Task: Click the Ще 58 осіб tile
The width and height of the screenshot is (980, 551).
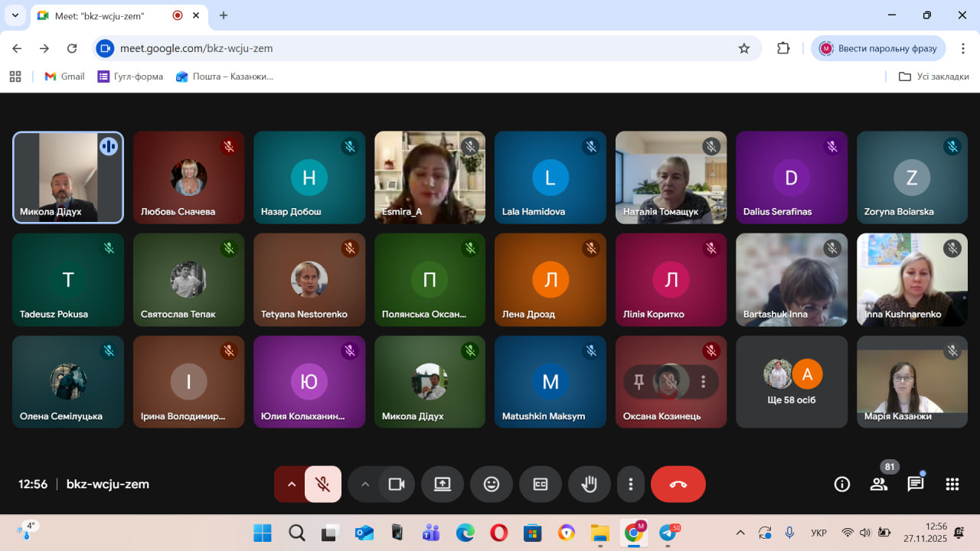Action: [x=792, y=382]
